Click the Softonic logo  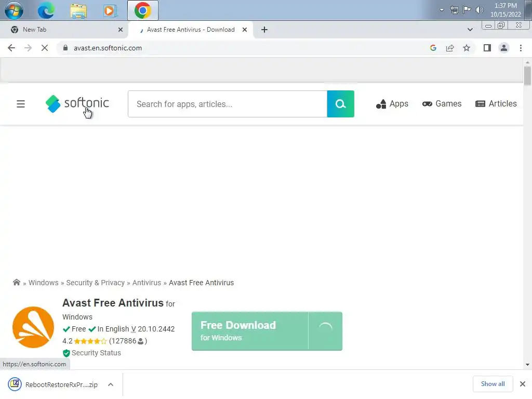77,103
